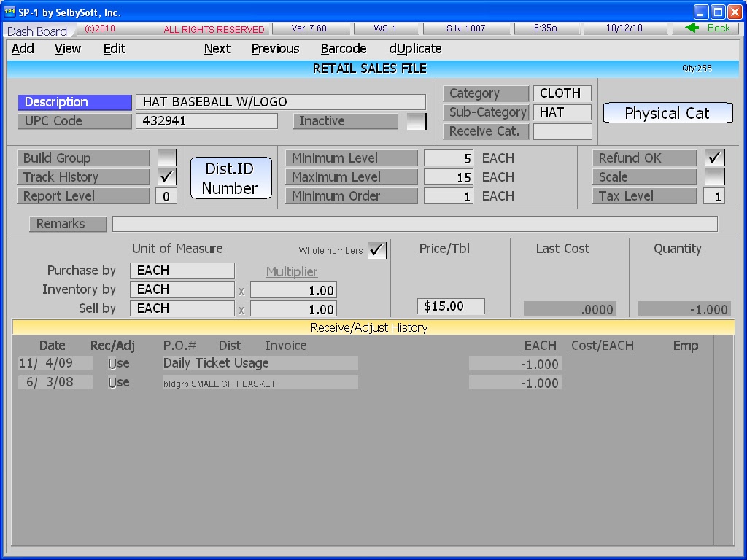
Task: Enable the Inactive checkbox
Action: (416, 121)
